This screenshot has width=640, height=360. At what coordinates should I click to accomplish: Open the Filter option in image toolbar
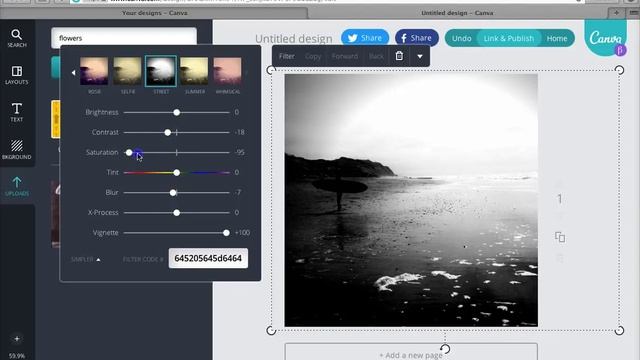coord(287,56)
